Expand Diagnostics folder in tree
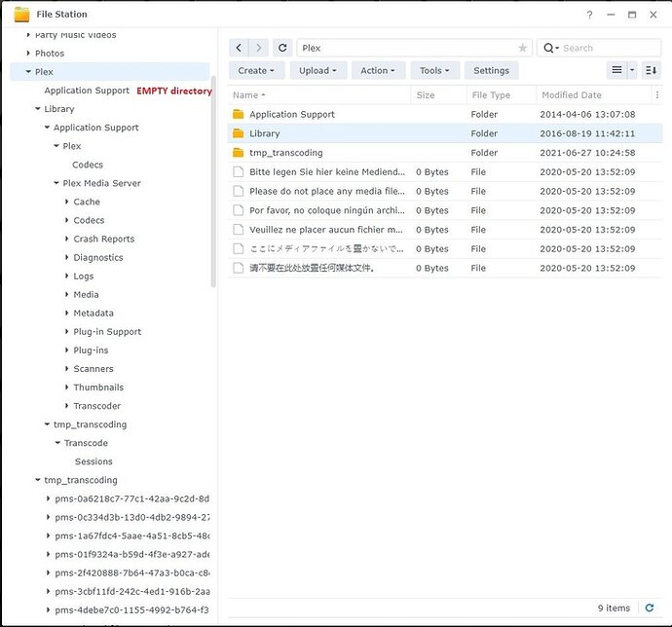Viewport: 672px width, 627px height. click(66, 257)
